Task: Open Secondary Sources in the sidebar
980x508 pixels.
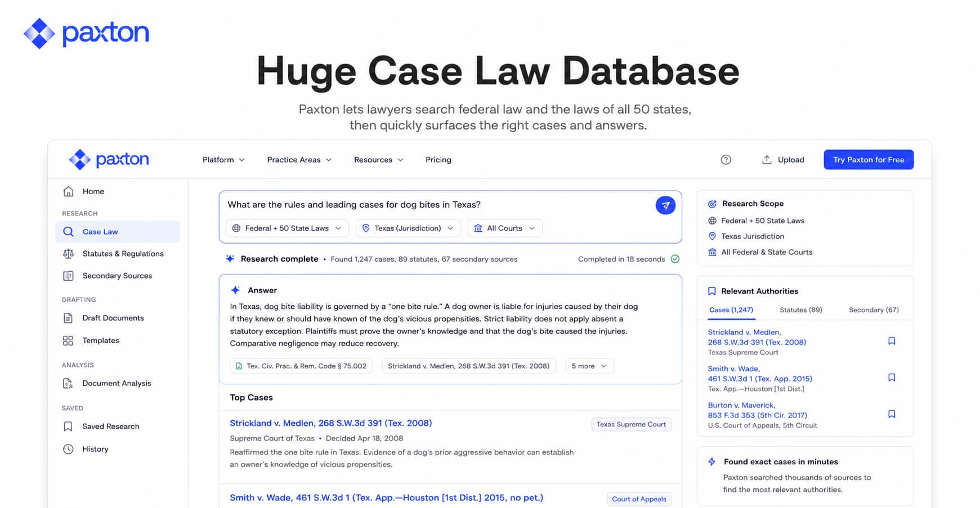Action: 118,276
